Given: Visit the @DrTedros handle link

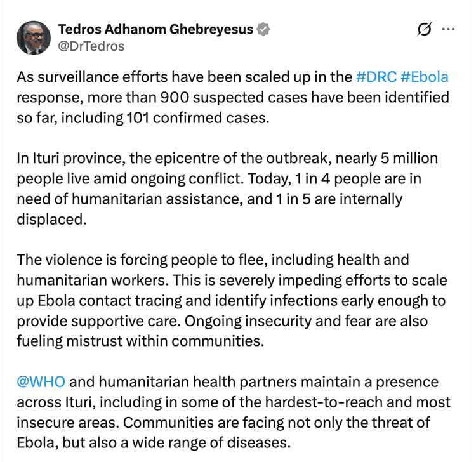Looking at the screenshot, I should [x=91, y=46].
